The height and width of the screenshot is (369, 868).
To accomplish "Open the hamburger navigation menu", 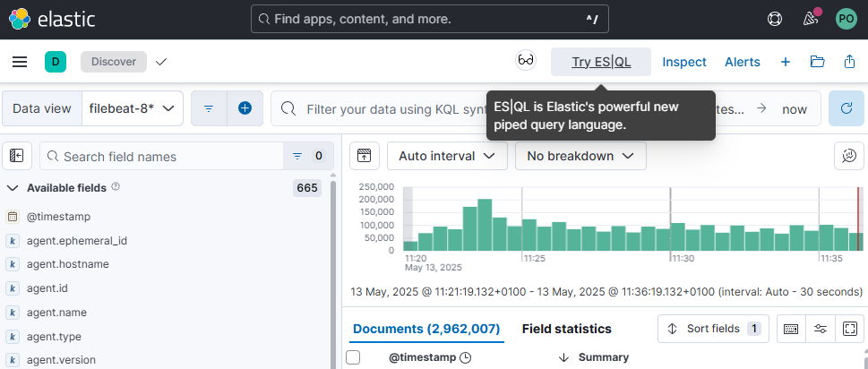I will click(20, 62).
